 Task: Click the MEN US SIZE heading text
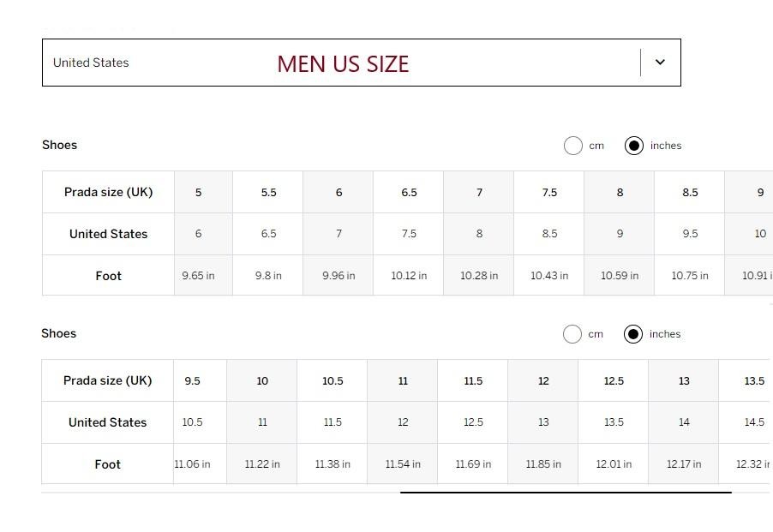coord(343,64)
